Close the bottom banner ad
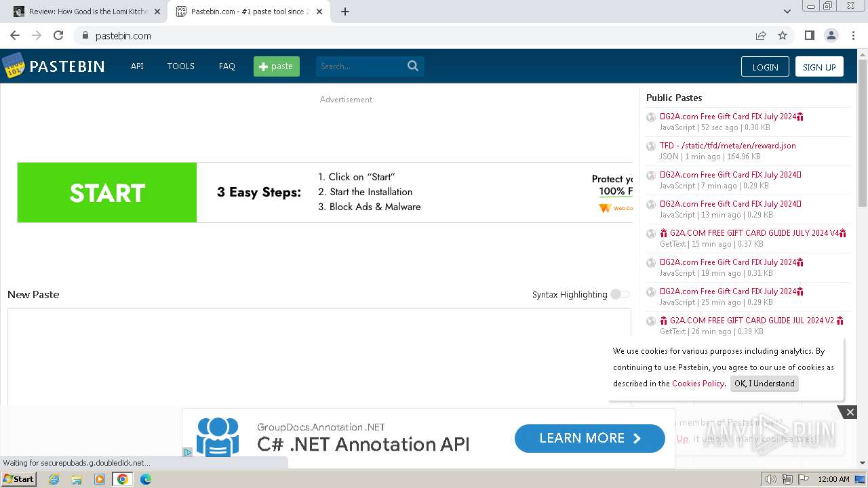 coord(850,412)
